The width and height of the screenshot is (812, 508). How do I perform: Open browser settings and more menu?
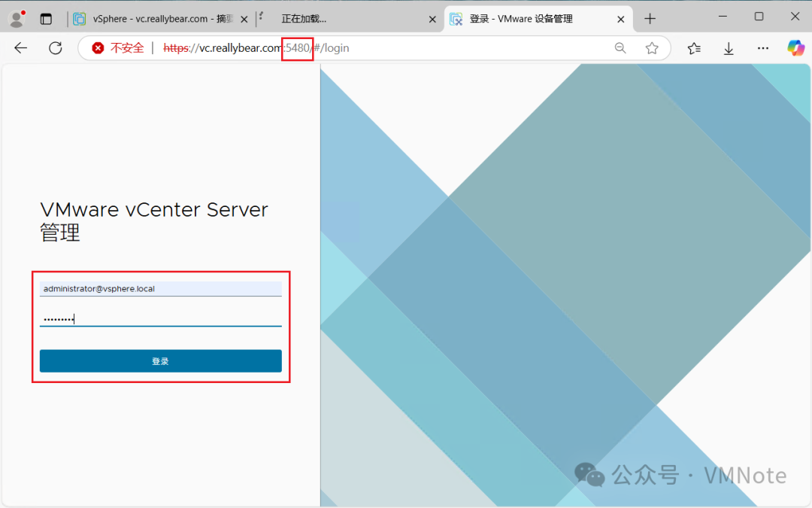click(x=763, y=48)
